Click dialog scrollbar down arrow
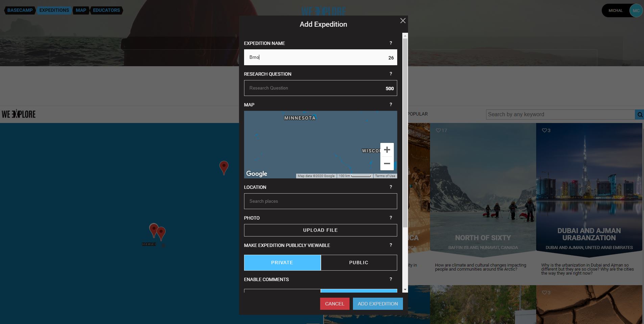The image size is (644, 324). click(405, 290)
